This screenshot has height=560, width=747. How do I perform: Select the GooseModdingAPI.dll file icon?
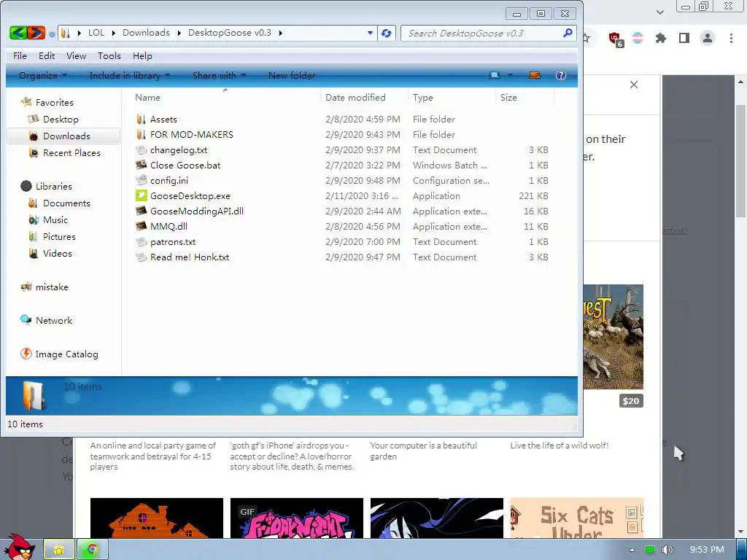[141, 211]
